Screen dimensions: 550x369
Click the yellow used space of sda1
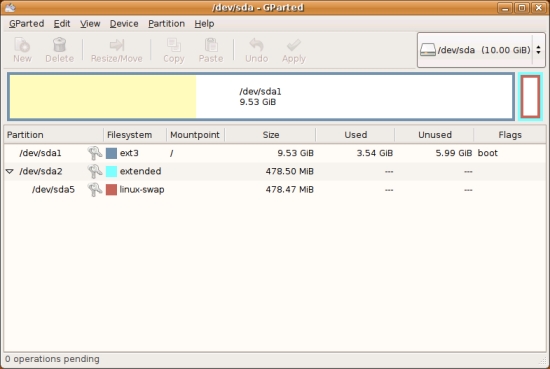(103, 97)
